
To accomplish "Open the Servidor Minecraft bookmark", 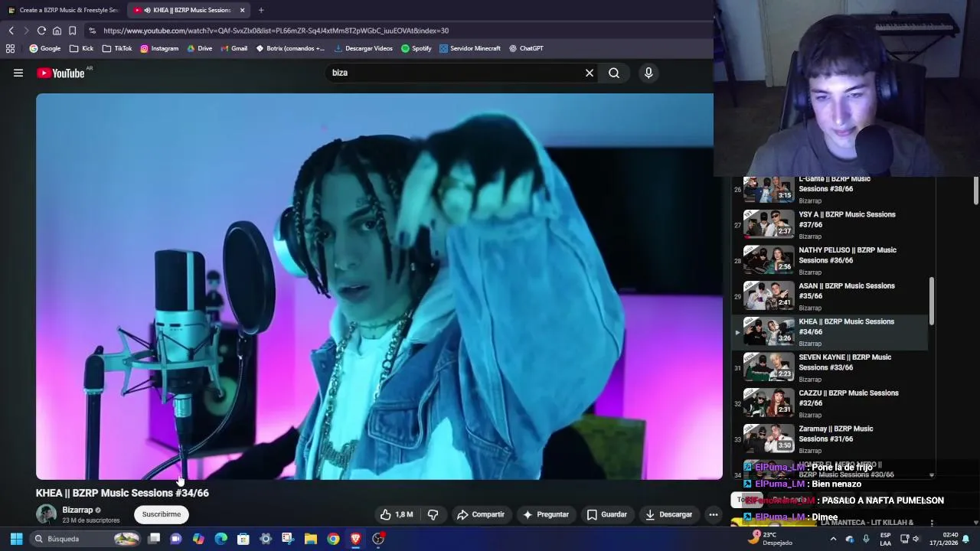I will pos(469,48).
